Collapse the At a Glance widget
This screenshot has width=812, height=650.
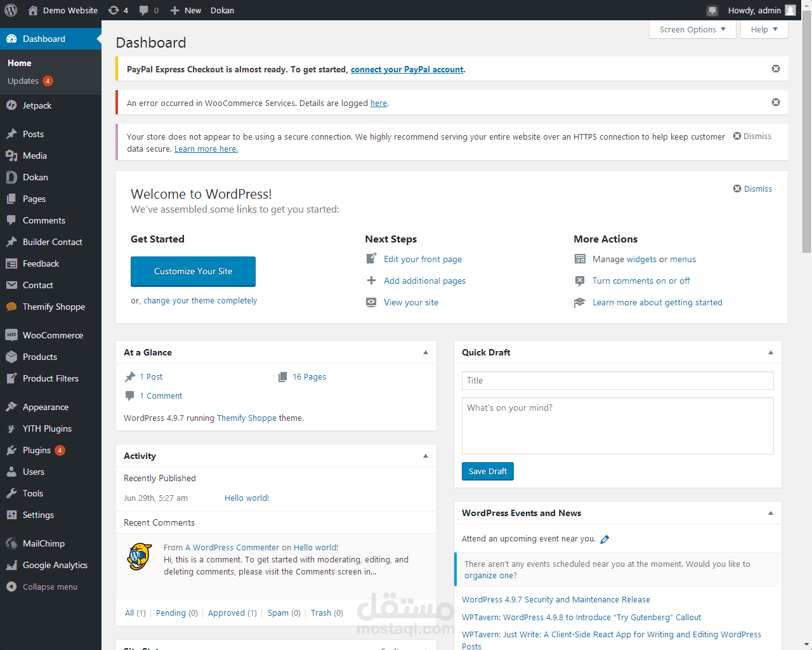point(426,352)
